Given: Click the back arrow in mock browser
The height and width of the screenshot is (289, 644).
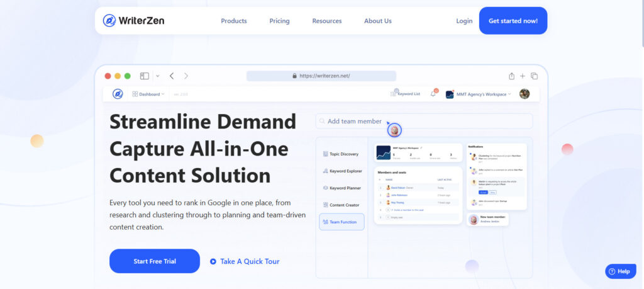Looking at the screenshot, I should (x=172, y=76).
